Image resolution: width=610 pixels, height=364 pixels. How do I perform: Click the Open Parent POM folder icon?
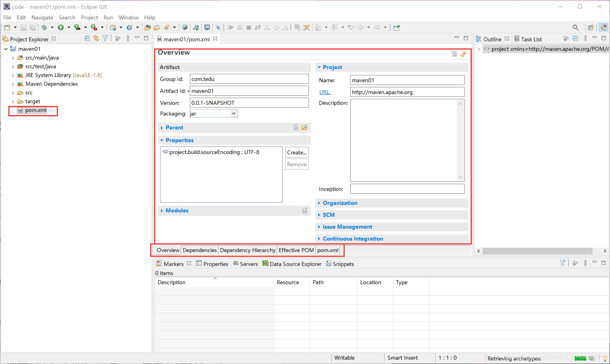click(305, 127)
